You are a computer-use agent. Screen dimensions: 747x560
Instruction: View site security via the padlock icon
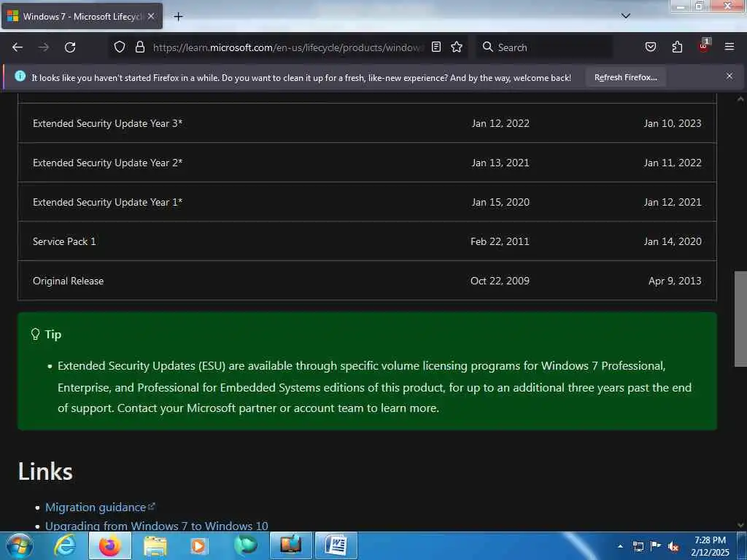click(x=139, y=47)
